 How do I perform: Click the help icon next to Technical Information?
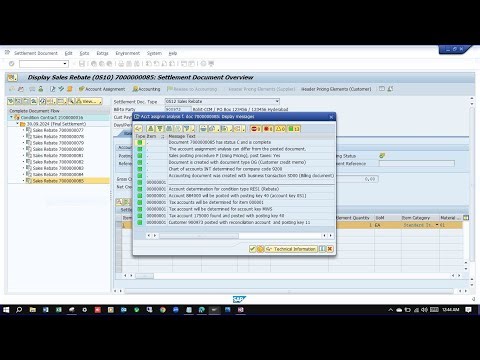(x=322, y=249)
